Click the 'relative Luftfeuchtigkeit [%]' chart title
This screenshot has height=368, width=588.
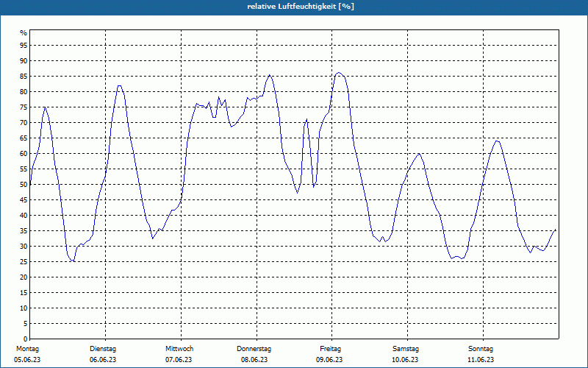tap(301, 7)
